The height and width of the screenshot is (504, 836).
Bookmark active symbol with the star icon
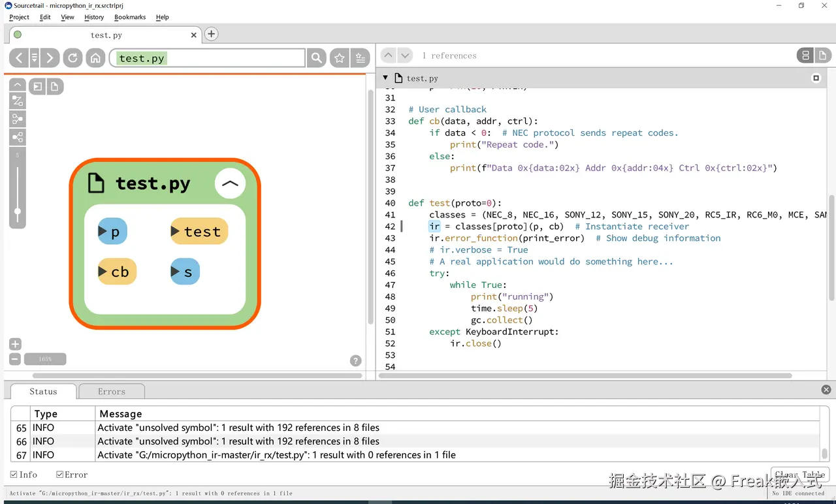pos(340,58)
